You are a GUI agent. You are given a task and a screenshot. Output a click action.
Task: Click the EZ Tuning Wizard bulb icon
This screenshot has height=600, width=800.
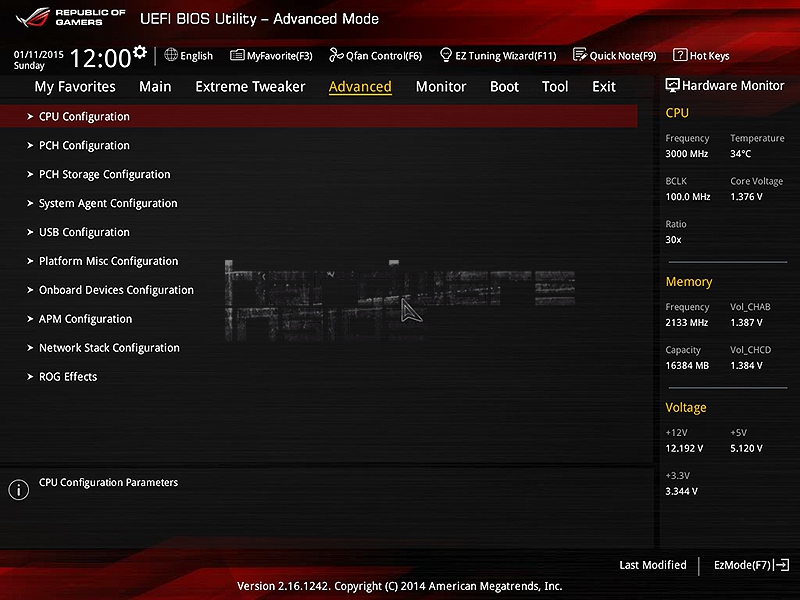(x=446, y=55)
